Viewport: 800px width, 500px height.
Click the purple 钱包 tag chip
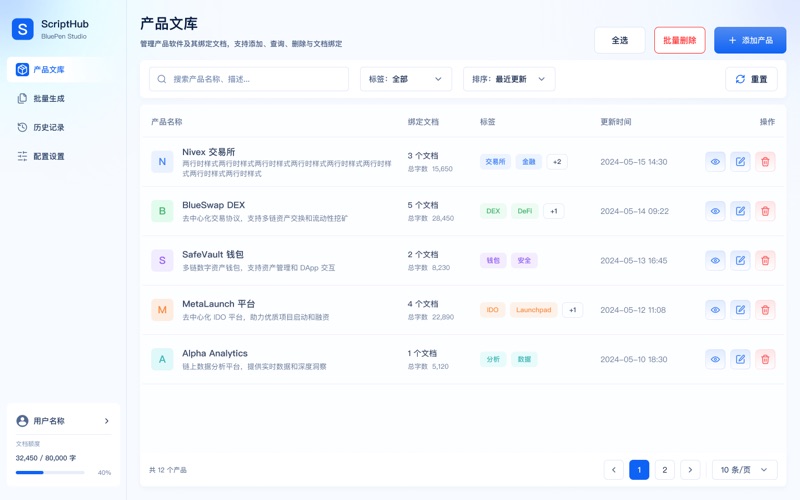click(x=493, y=261)
